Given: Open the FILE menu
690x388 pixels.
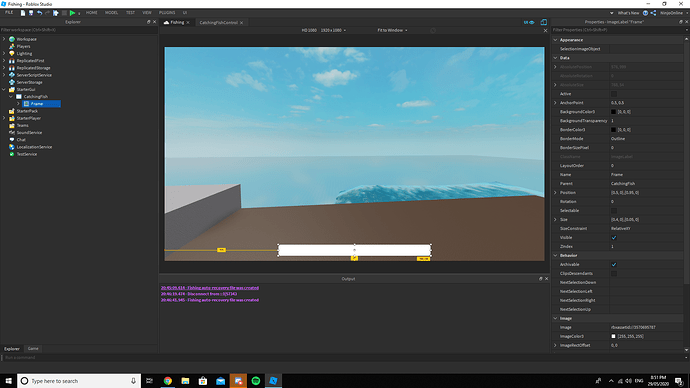Looking at the screenshot, I should [x=9, y=13].
